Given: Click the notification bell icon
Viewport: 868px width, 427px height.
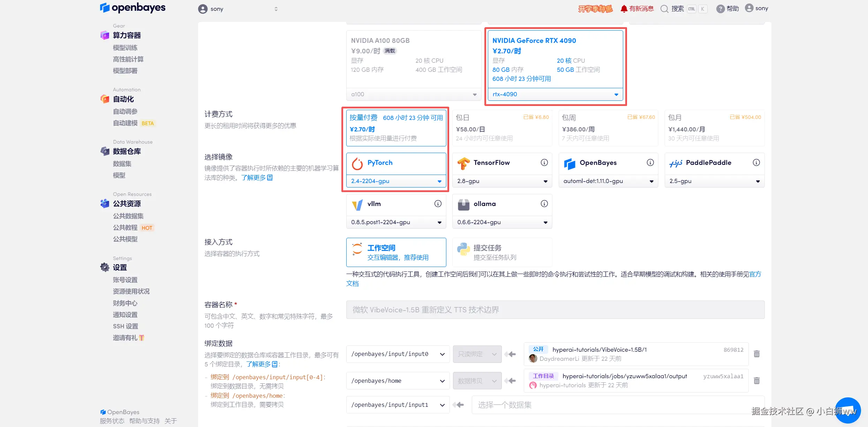Looking at the screenshot, I should [624, 9].
